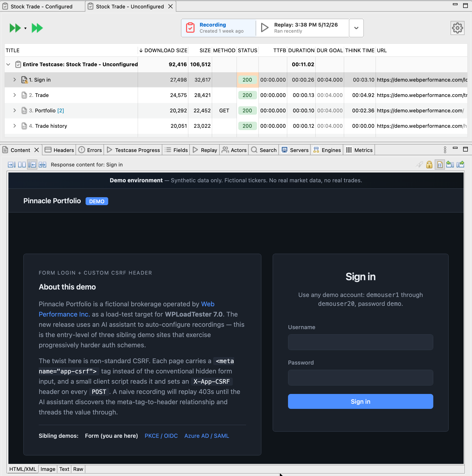The image size is (472, 476).
Task: Click the second green fast-forward button
Action: pos(37,28)
